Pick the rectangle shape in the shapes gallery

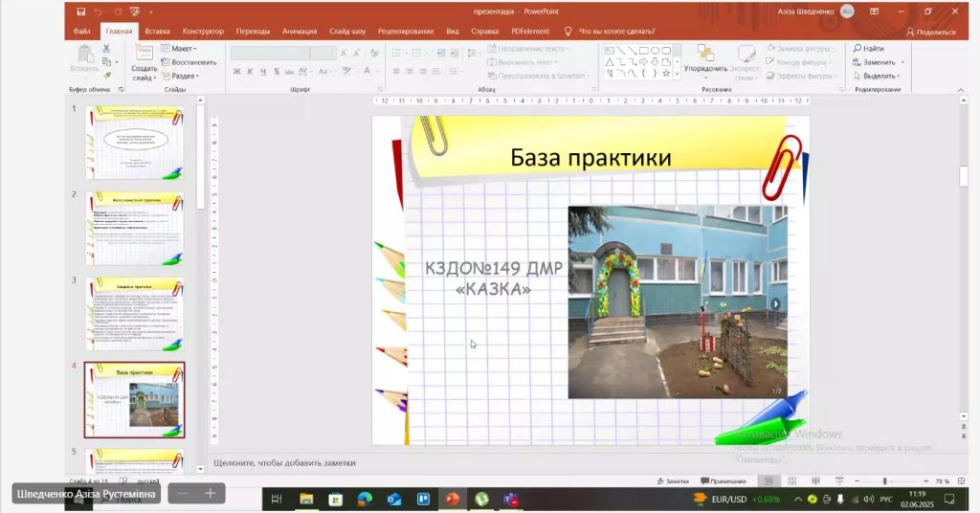coord(643,51)
